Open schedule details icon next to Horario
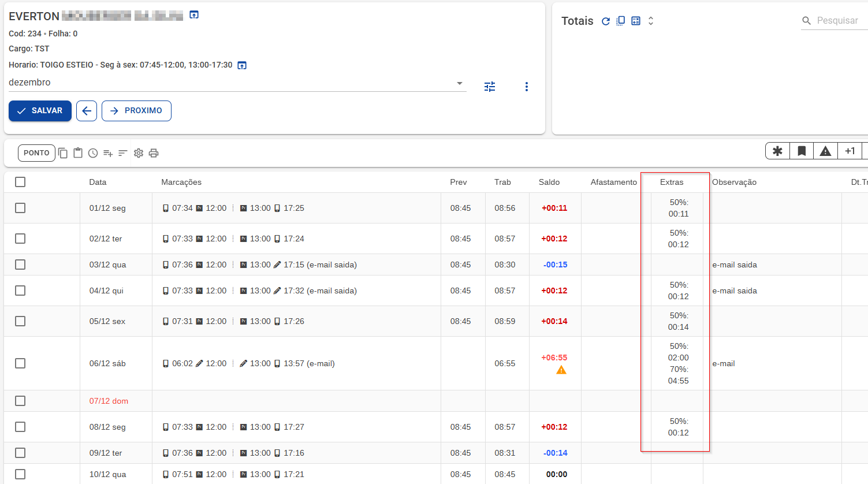The height and width of the screenshot is (484, 868). (242, 65)
